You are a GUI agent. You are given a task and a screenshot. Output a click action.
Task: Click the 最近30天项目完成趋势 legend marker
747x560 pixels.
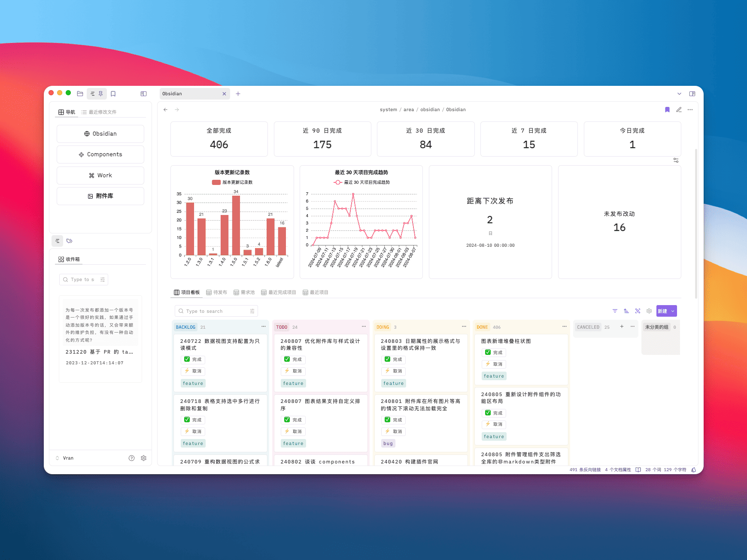[338, 182]
